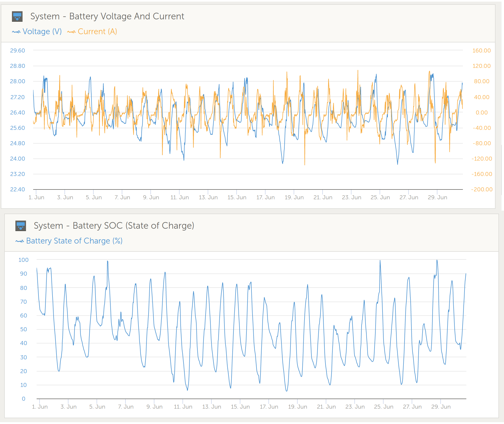Click the 1. Jun label on voltage chart
The image size is (504, 424).
click(x=36, y=197)
